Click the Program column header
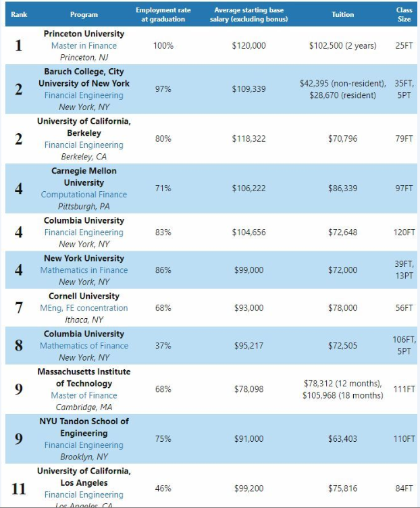The width and height of the screenshot is (420, 508). [x=84, y=15]
